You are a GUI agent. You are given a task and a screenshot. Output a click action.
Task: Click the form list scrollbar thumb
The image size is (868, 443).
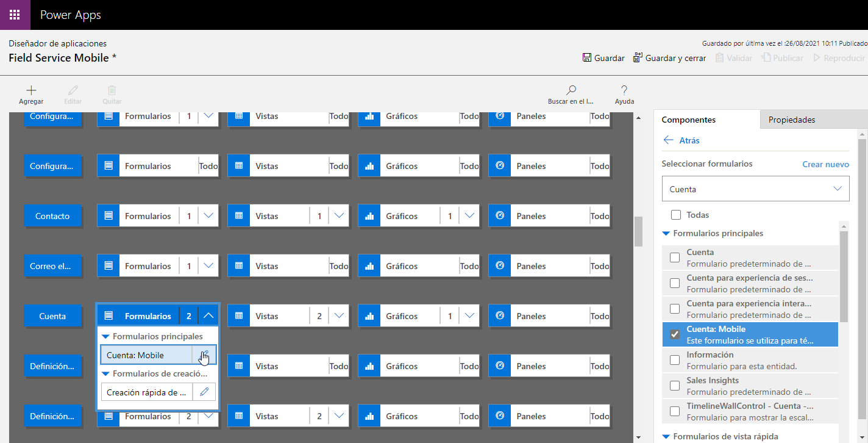(x=844, y=276)
